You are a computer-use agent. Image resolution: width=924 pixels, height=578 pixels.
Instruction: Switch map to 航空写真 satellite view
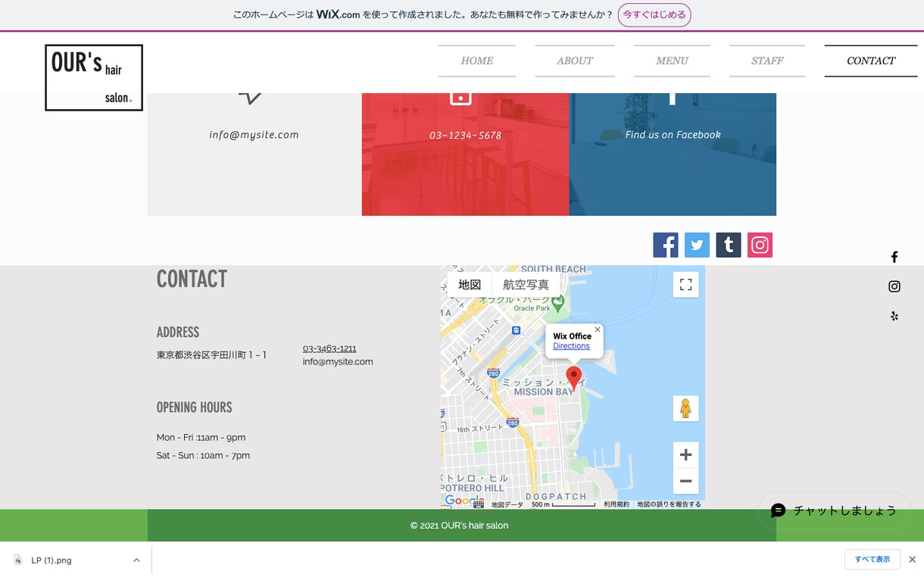pyautogui.click(x=526, y=285)
